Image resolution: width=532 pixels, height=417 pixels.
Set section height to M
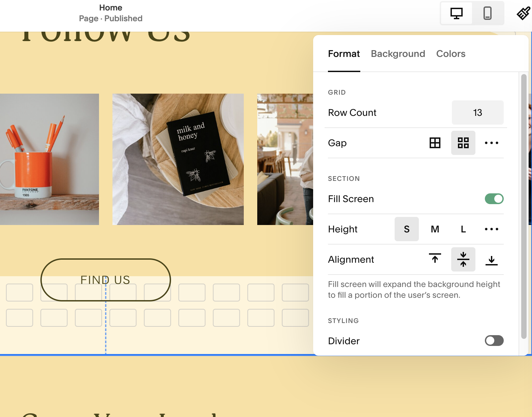tap(435, 229)
